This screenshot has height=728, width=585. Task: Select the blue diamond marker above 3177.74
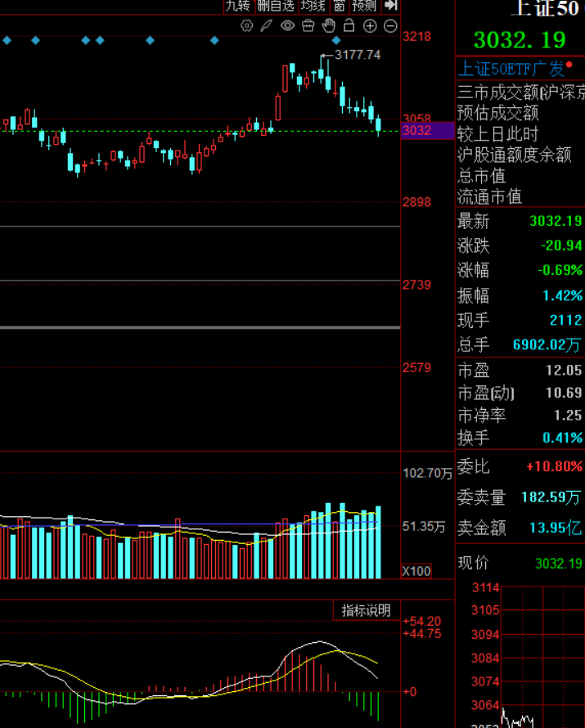click(x=336, y=40)
